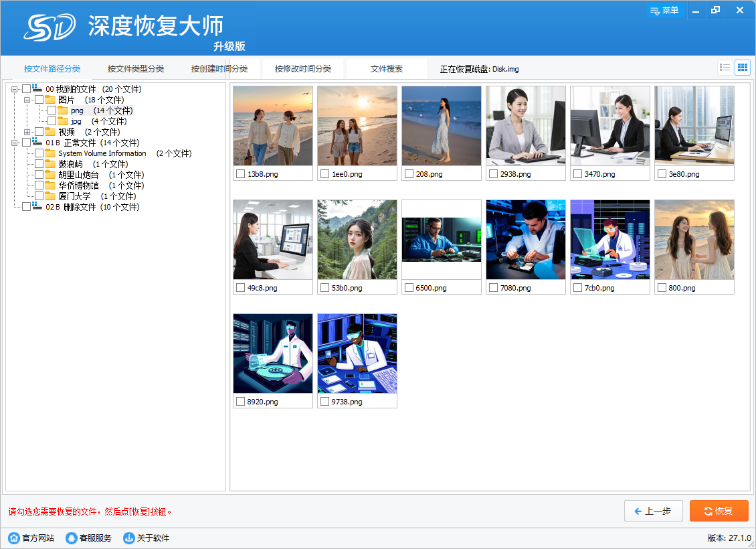
Task: Switch to list view icon
Action: (725, 68)
